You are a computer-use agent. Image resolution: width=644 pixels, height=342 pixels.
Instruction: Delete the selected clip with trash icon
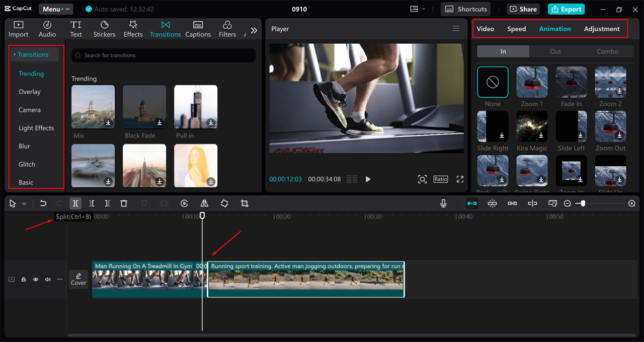pyautogui.click(x=124, y=203)
